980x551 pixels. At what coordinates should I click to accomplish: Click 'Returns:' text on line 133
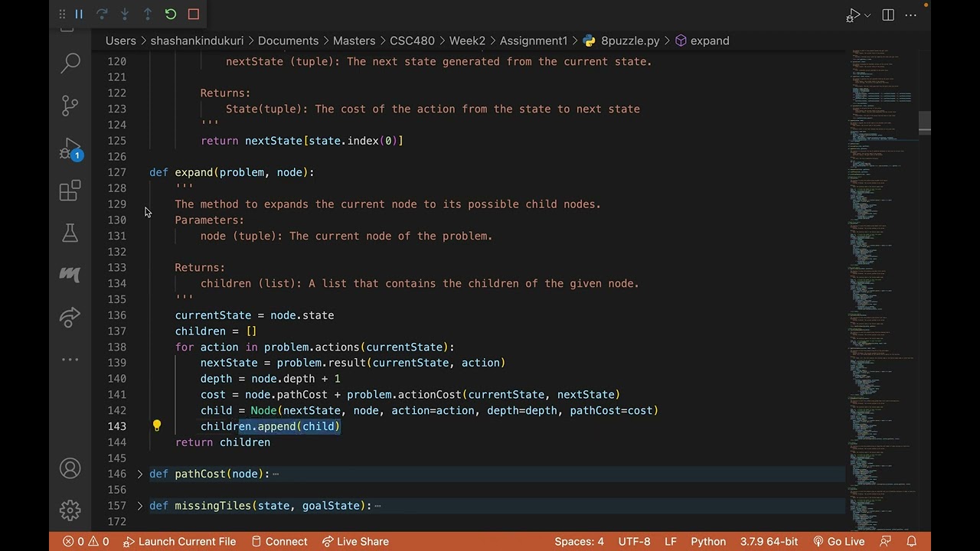coord(200,268)
